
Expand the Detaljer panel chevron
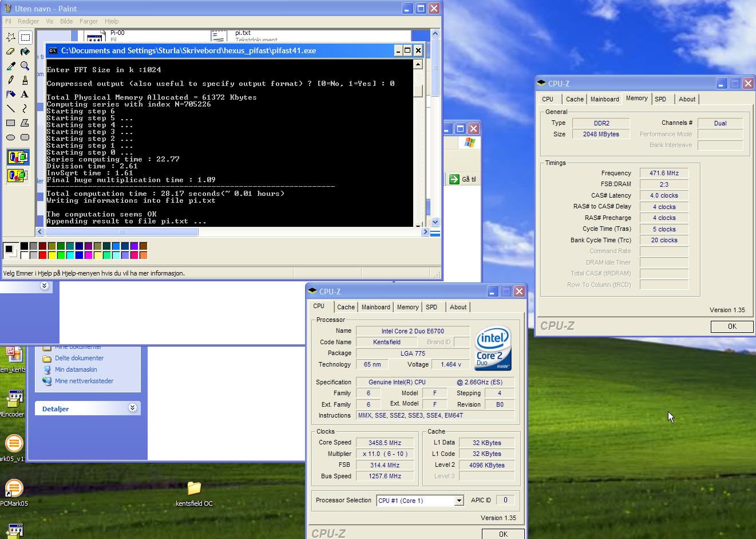(x=133, y=408)
